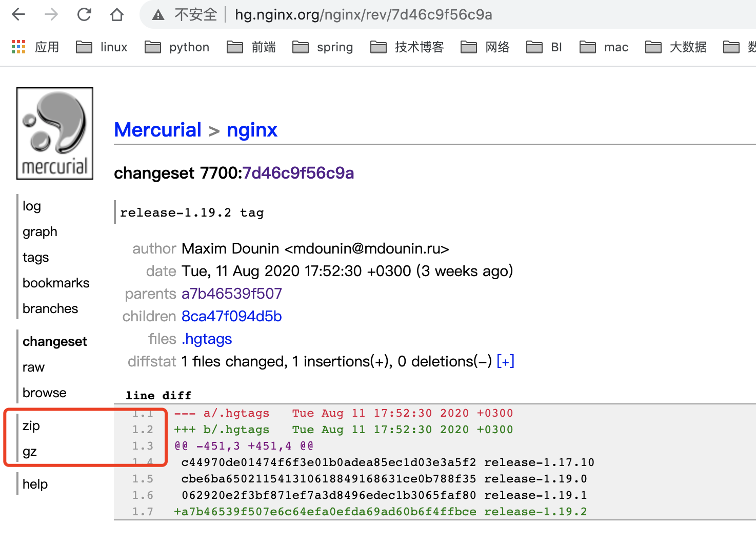Open the 网络 bookmarks folder
756x543 pixels.
[x=485, y=47]
